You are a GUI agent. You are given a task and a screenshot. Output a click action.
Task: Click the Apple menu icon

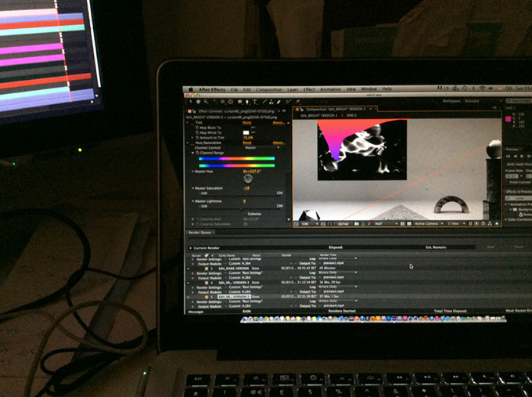189,89
